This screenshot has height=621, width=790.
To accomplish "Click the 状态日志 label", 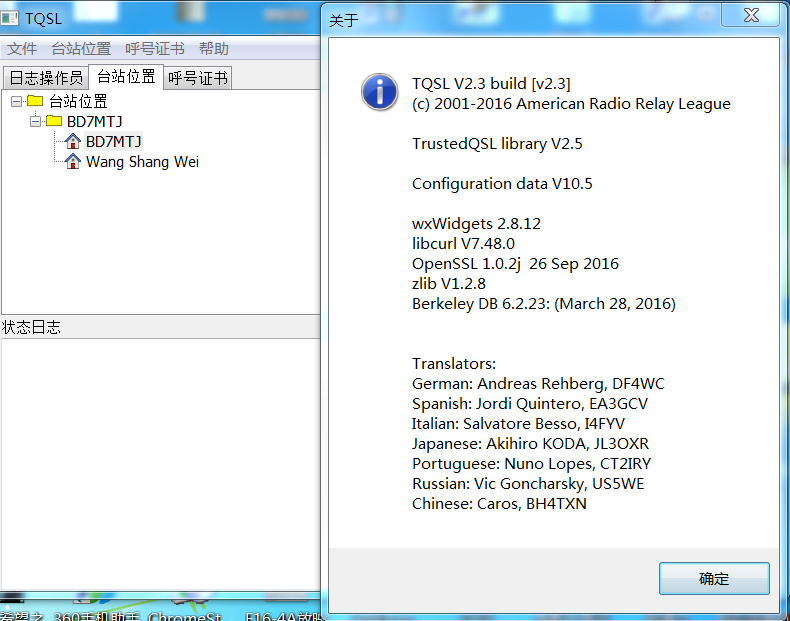I will [x=31, y=327].
